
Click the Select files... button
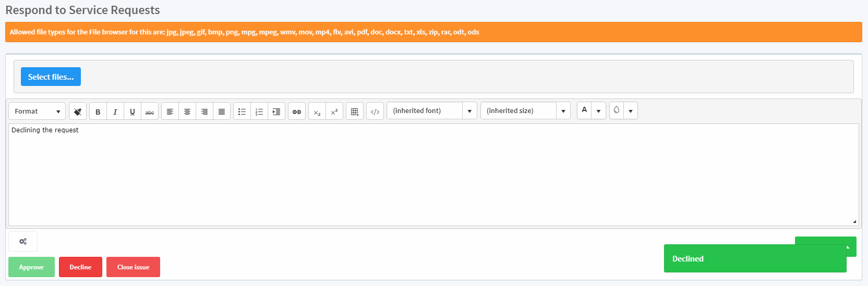(x=51, y=77)
